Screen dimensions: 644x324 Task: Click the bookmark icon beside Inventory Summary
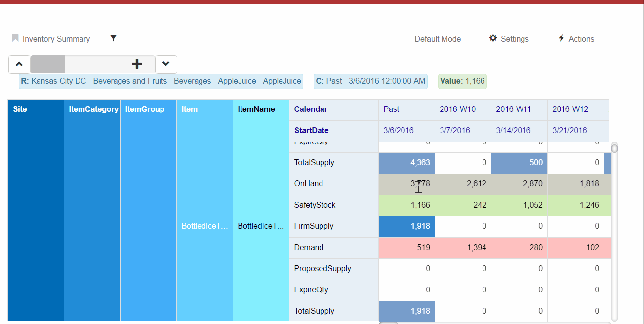click(15, 38)
